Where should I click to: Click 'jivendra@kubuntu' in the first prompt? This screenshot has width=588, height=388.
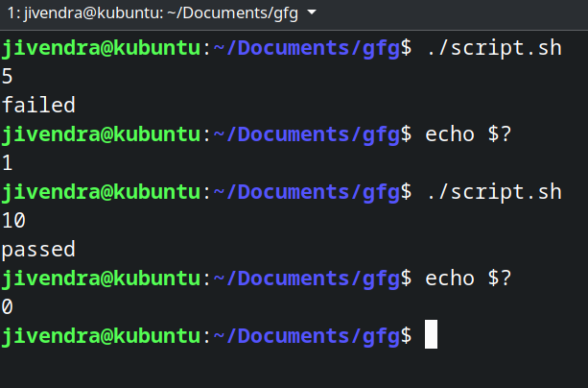[101, 47]
